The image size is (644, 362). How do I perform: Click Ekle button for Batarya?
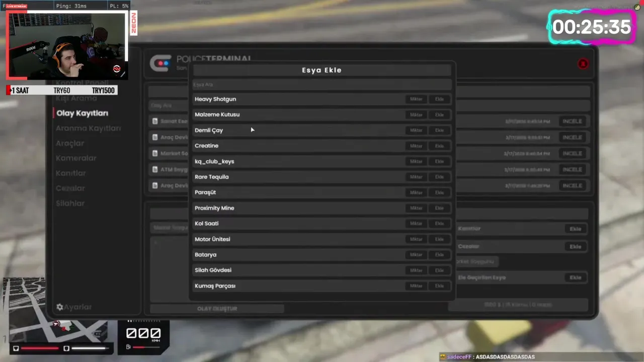point(439,255)
